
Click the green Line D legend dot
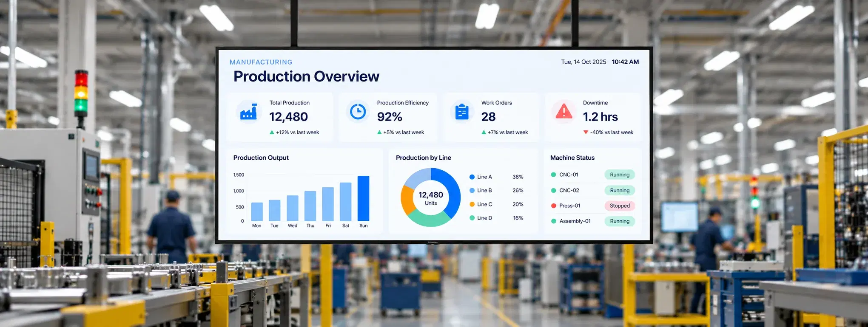pyautogui.click(x=472, y=218)
